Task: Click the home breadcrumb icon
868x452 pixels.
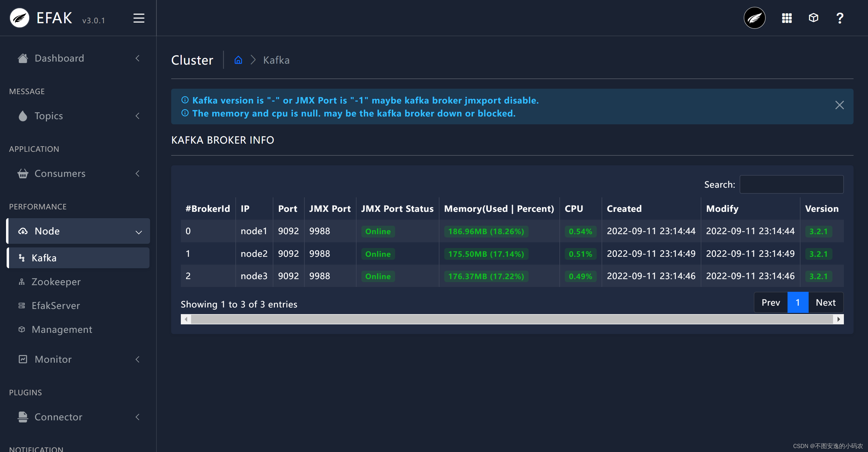Action: point(238,60)
